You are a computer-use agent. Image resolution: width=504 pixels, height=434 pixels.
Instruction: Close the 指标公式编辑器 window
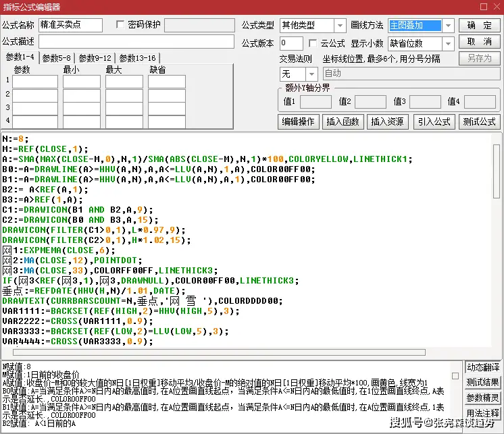(494, 7)
